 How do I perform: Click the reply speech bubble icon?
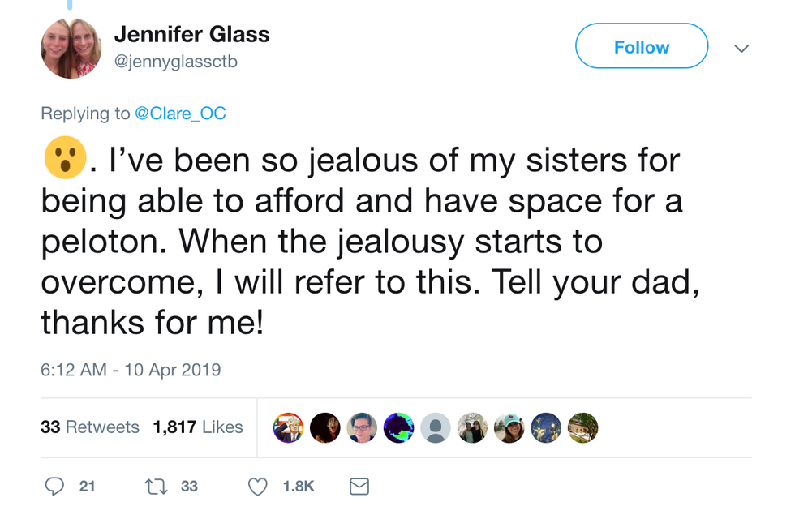coord(54,486)
